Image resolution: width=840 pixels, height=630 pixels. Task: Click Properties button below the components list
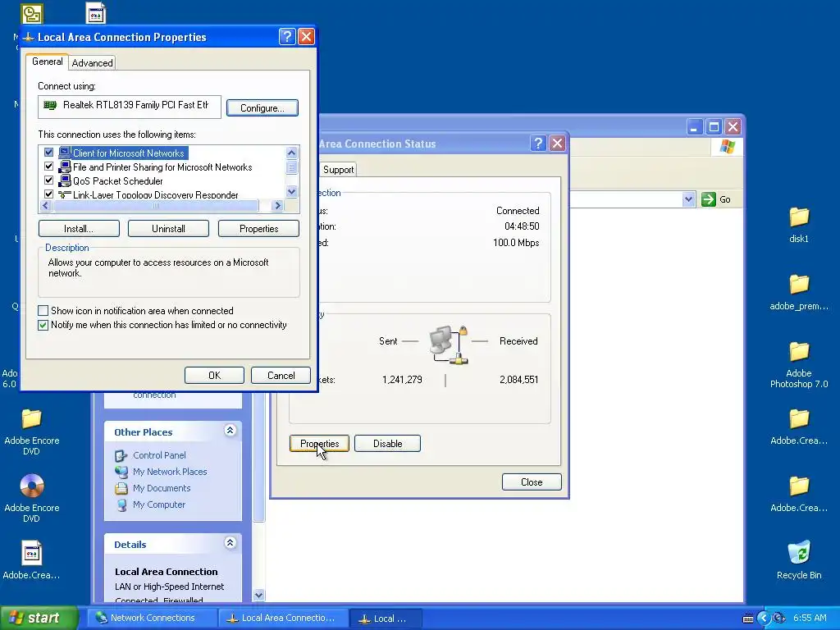(258, 229)
